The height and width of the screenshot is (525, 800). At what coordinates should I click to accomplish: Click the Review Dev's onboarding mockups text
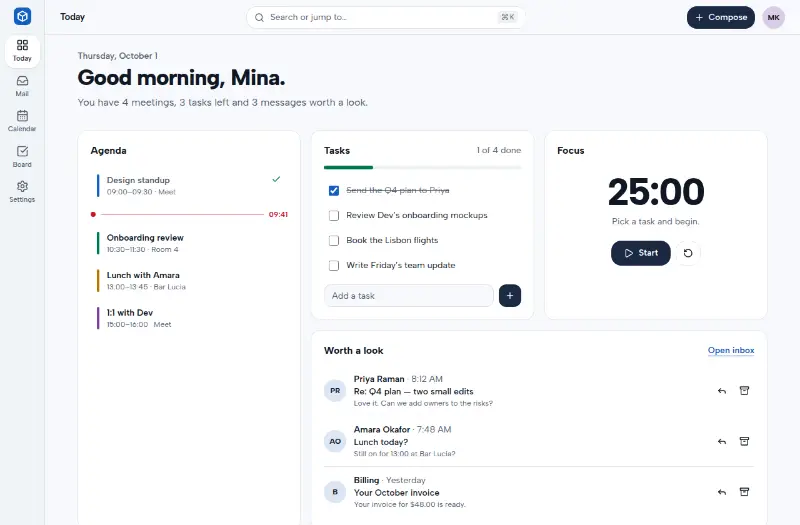(417, 215)
